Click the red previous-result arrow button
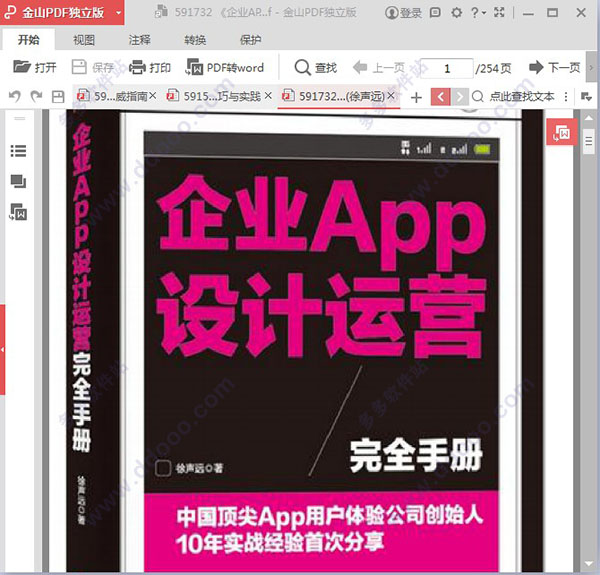Screen dimensions: 600x575 coord(440,97)
